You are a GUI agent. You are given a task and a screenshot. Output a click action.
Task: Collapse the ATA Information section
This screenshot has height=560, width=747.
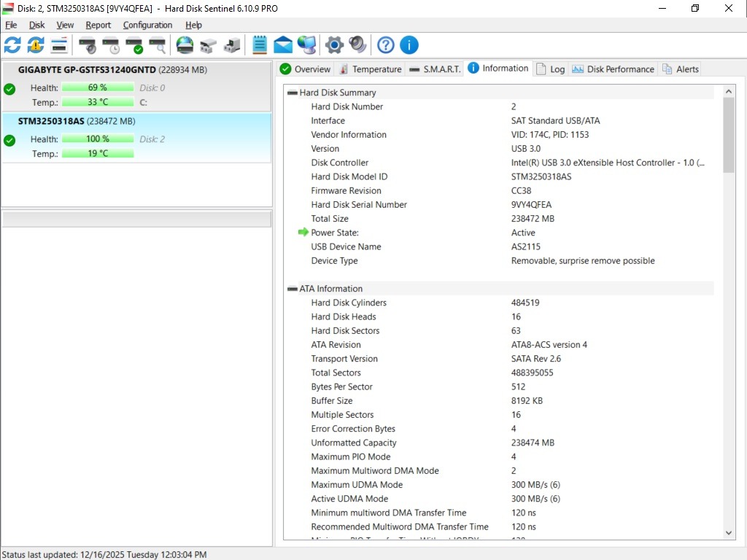(293, 289)
